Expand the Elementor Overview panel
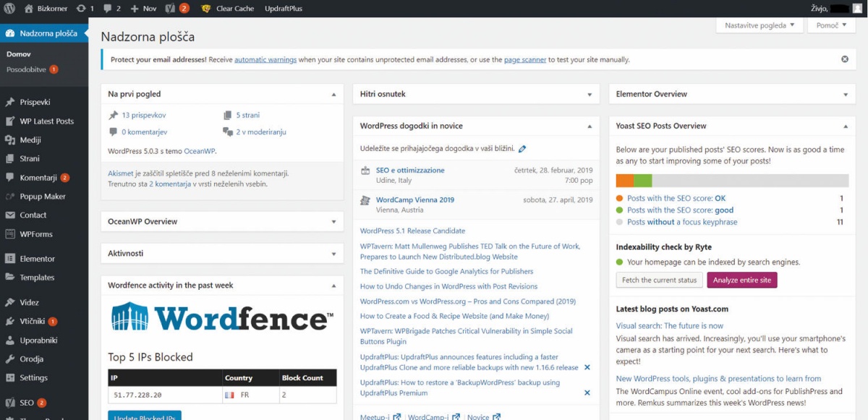868x420 pixels. [x=845, y=95]
